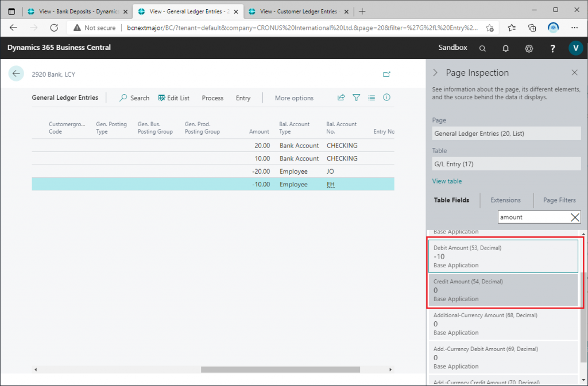Click the list's scroll left arrow

(x=36, y=369)
